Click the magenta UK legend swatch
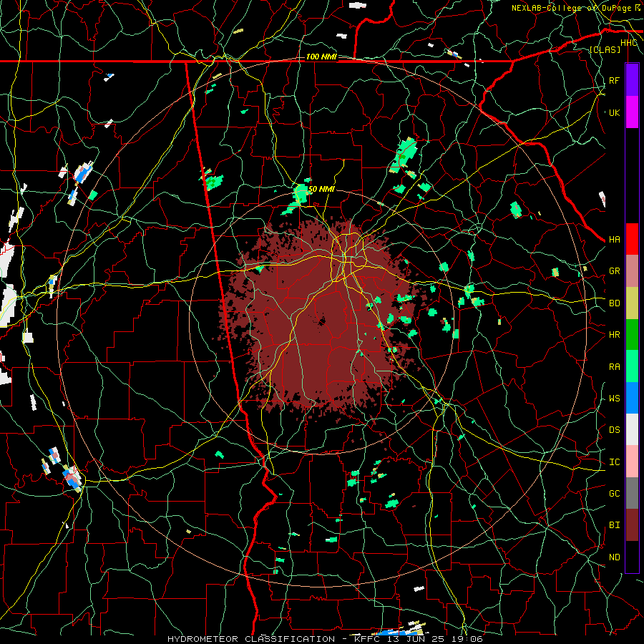Image resolution: width=644 pixels, height=644 pixels. coord(632,112)
